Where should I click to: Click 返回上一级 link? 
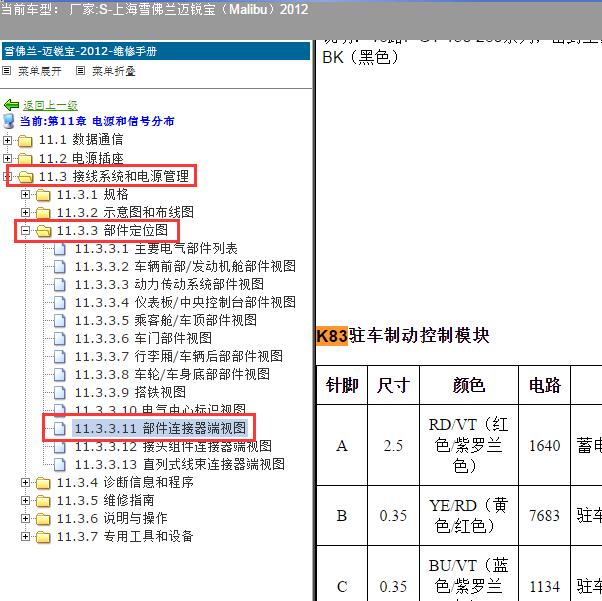click(50, 105)
